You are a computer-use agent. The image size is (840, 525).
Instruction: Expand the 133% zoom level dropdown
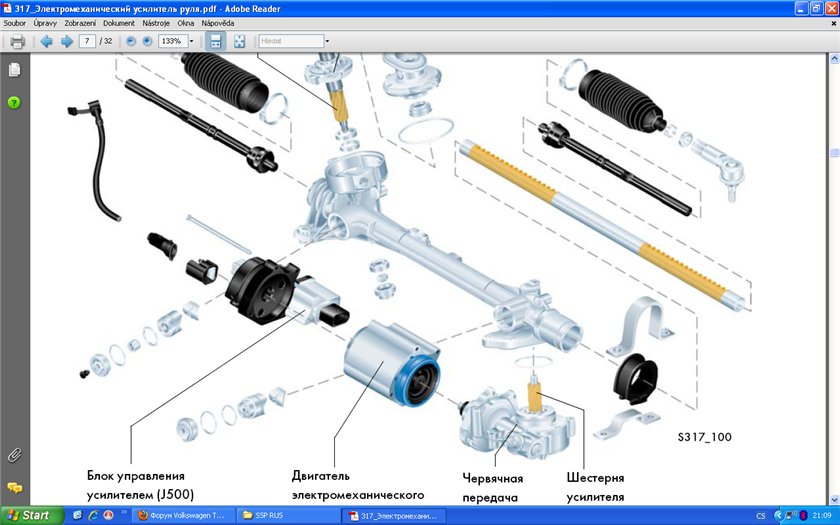(191, 41)
